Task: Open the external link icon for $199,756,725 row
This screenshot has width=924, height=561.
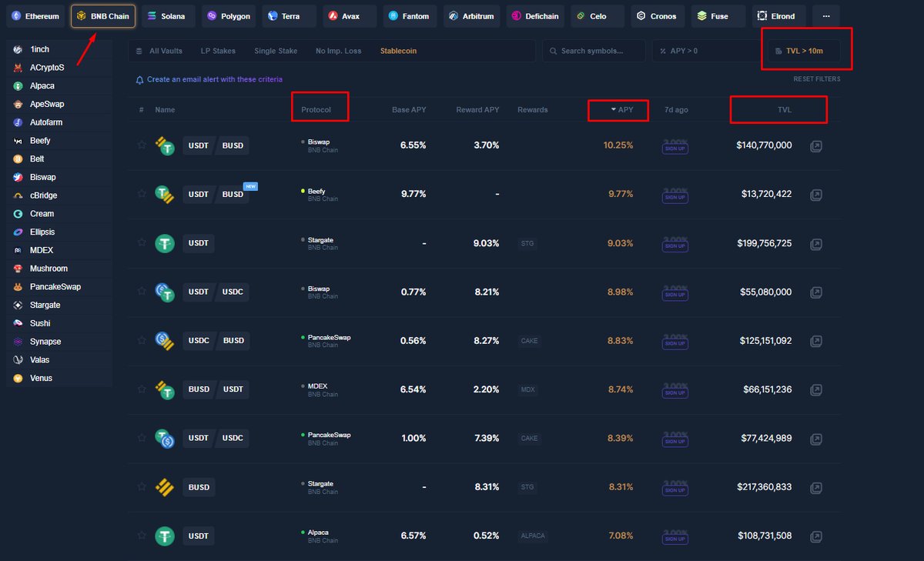Action: coord(816,243)
